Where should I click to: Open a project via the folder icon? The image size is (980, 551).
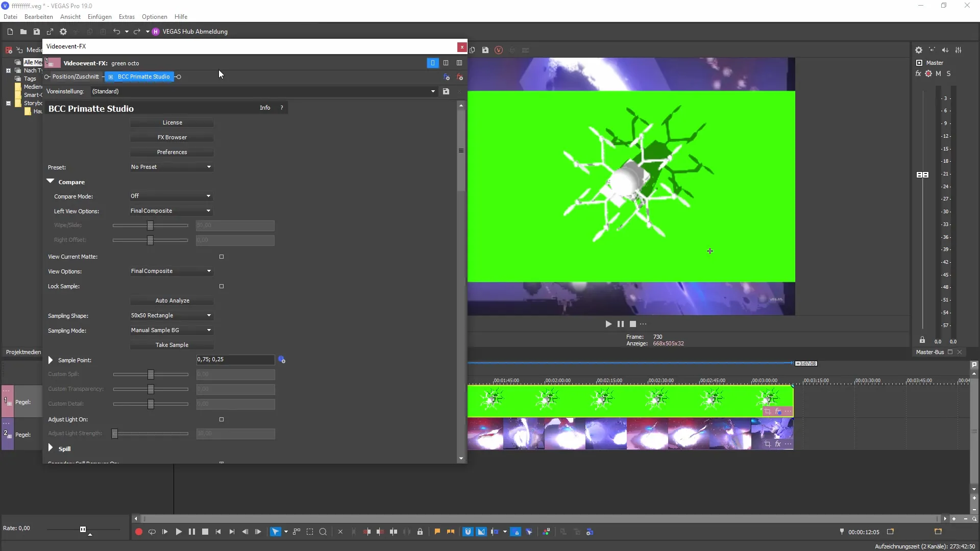tap(23, 32)
